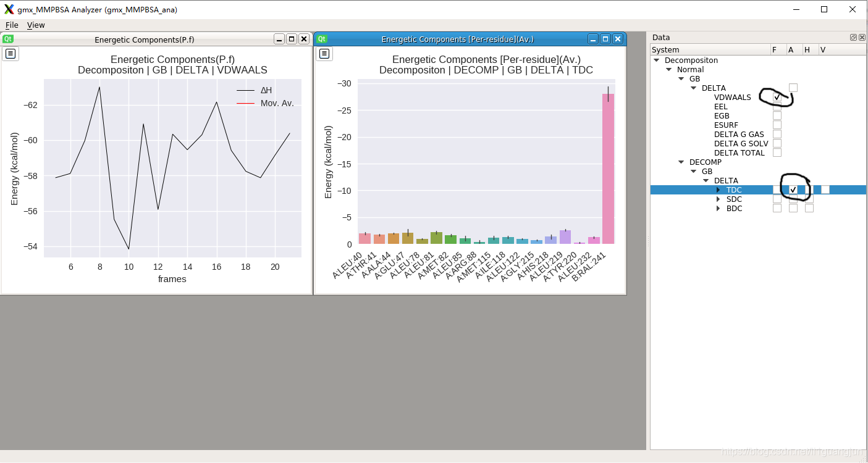Image resolution: width=868 pixels, height=463 pixels.
Task: Collapse the Normal tree node
Action: 668,70
